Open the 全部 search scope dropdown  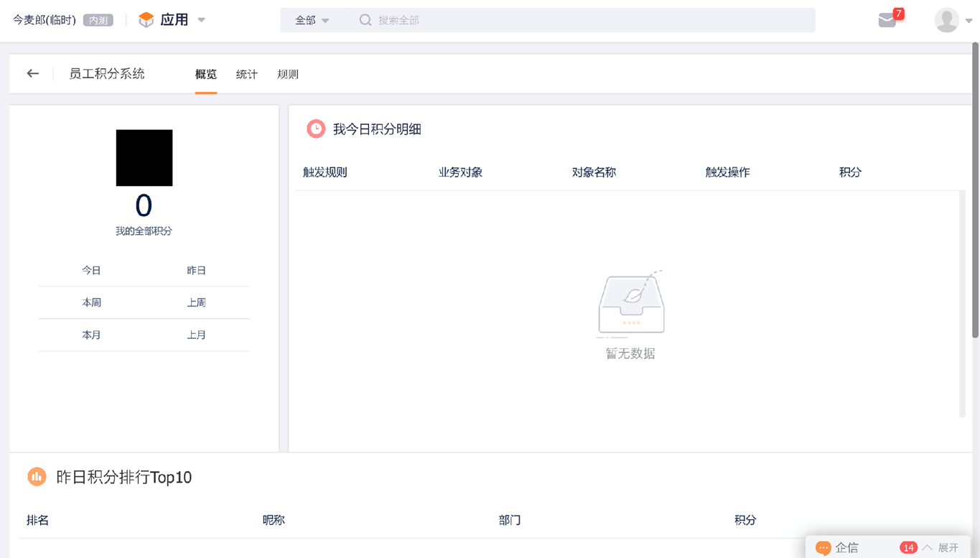[x=312, y=20]
